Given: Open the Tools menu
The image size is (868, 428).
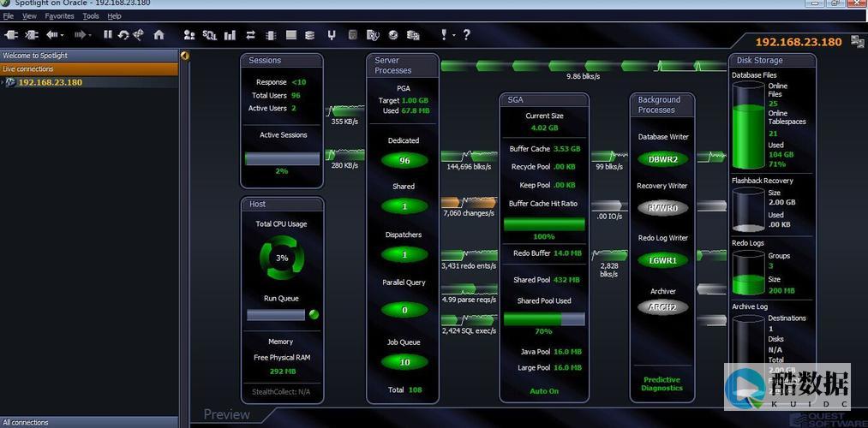Looking at the screenshot, I should 91,16.
